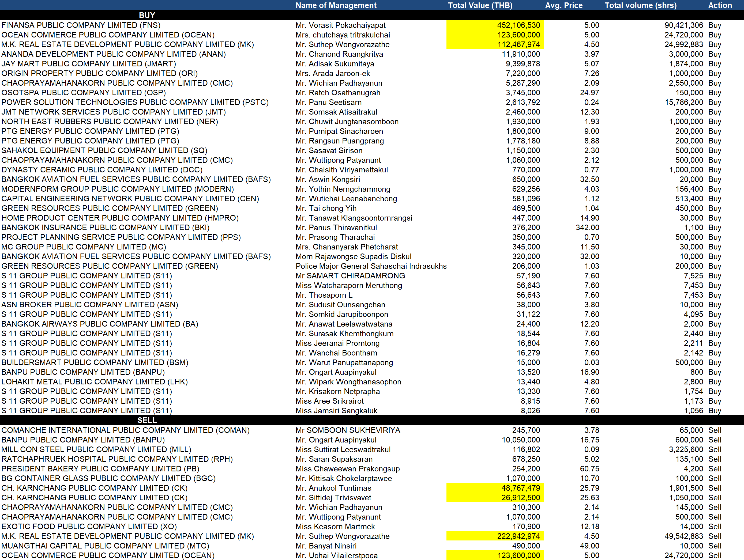744x560 pixels.
Task: Click value 2,613,792 for PSTC
Action: click(x=523, y=102)
